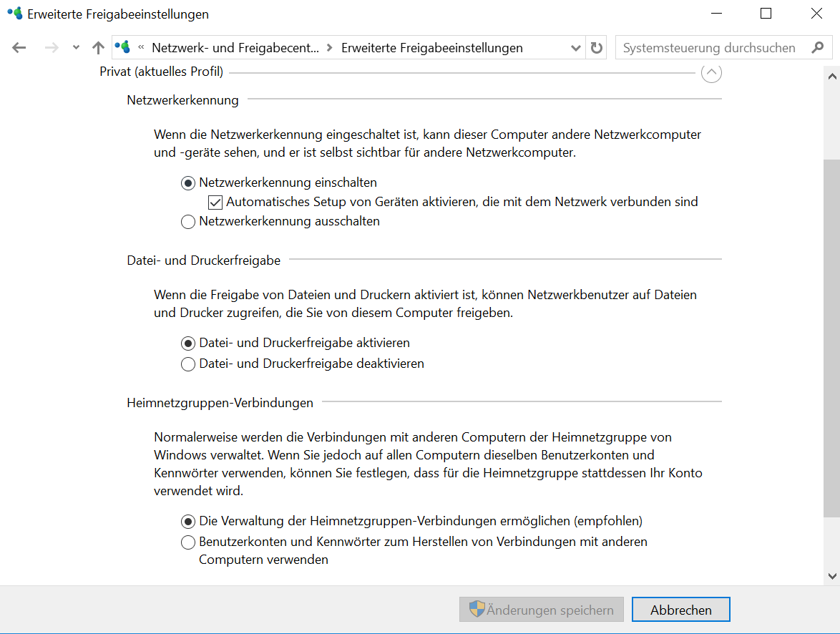Open the address bar history dropdown

pyautogui.click(x=576, y=48)
